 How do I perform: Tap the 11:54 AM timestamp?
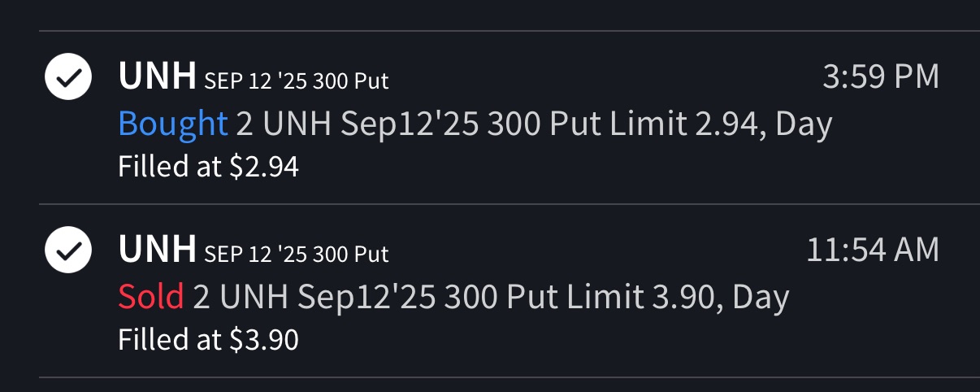pyautogui.click(x=872, y=250)
